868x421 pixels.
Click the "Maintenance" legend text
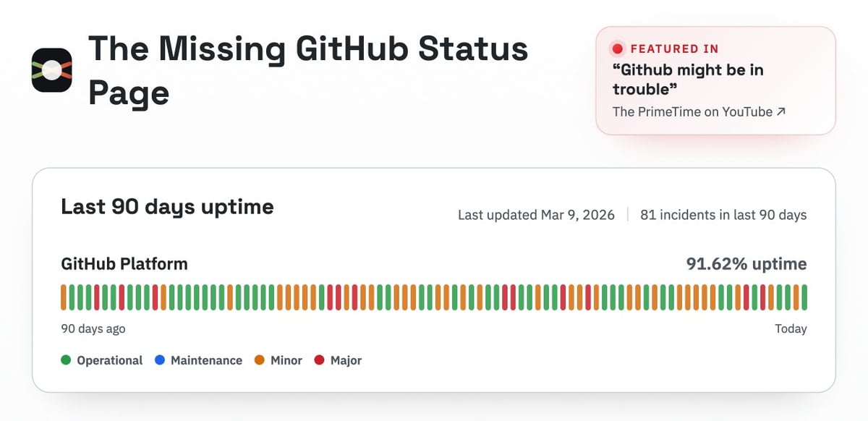click(206, 360)
